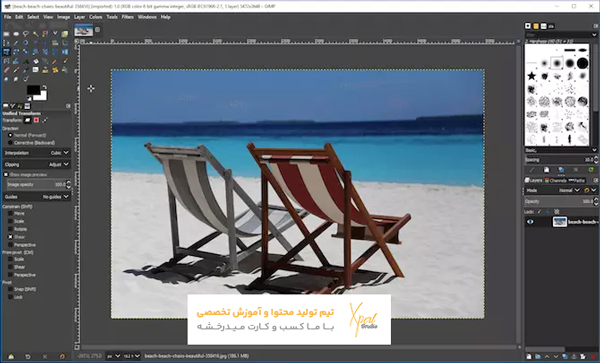The width and height of the screenshot is (600, 363).
Task: Click the beach image tab thumbnail
Action: click(84, 30)
